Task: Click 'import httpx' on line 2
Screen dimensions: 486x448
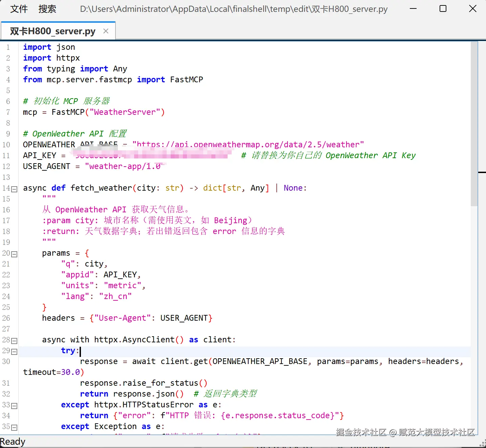Action: click(x=51, y=58)
